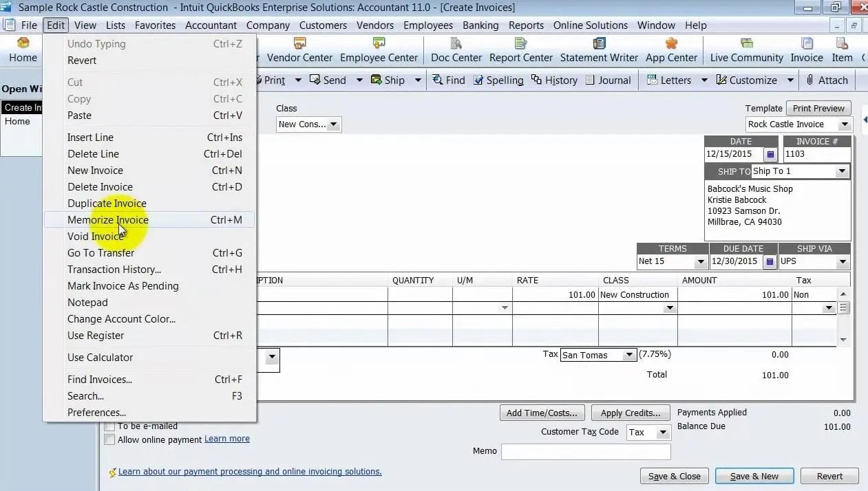Click the Customize toolbar button
This screenshot has height=491, width=868.
[747, 80]
